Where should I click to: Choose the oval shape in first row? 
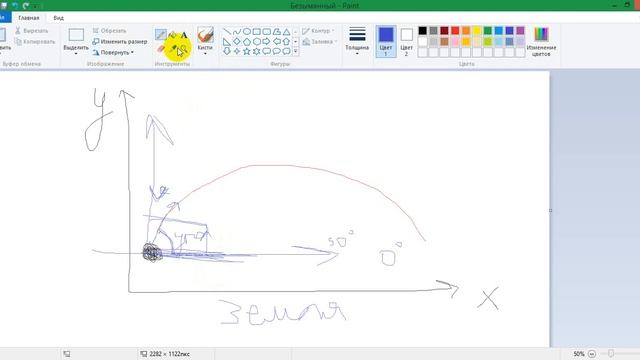point(247,31)
